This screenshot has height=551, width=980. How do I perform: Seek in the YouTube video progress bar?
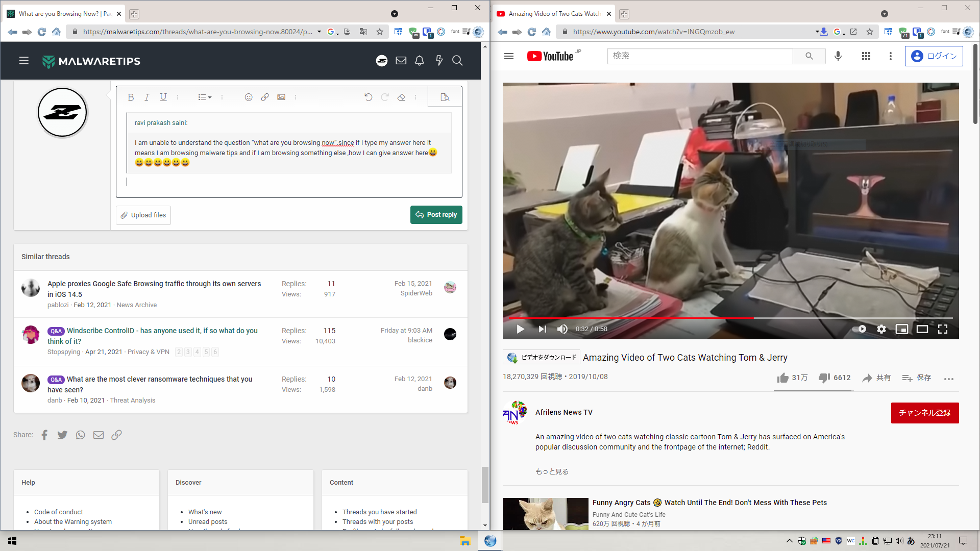(730, 318)
